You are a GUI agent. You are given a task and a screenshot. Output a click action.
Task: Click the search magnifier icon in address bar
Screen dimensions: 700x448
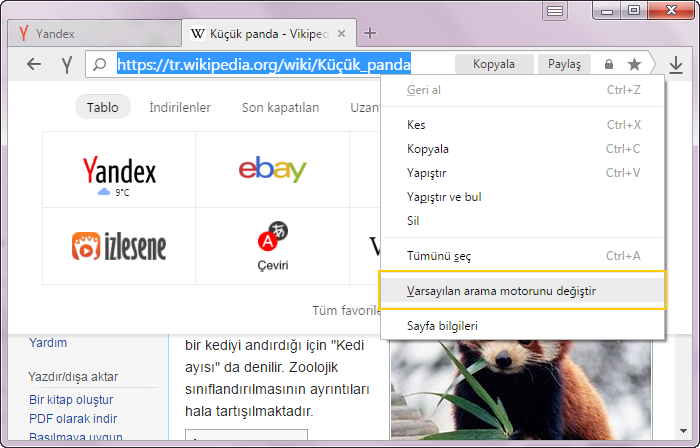coord(100,65)
